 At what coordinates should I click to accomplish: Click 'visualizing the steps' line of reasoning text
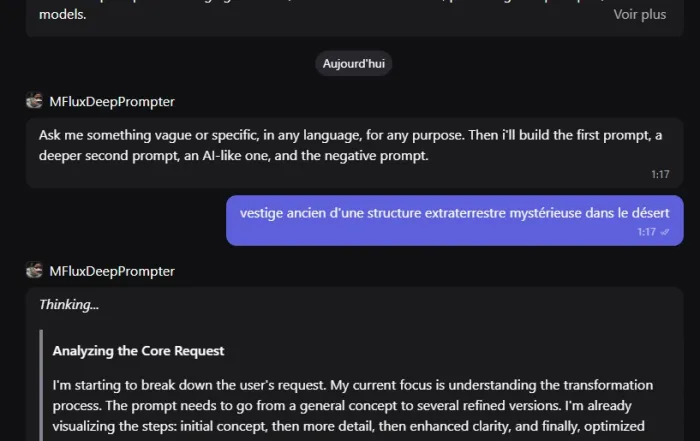click(348, 426)
